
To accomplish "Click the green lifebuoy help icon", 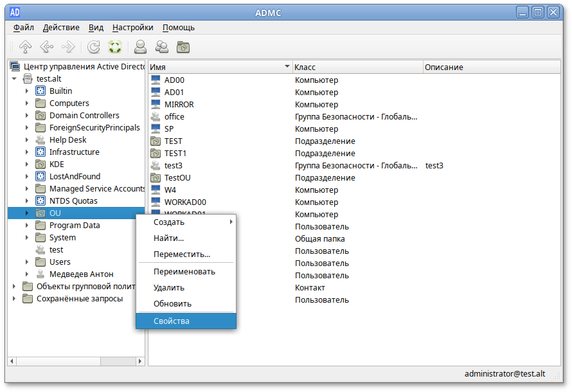I will [115, 47].
